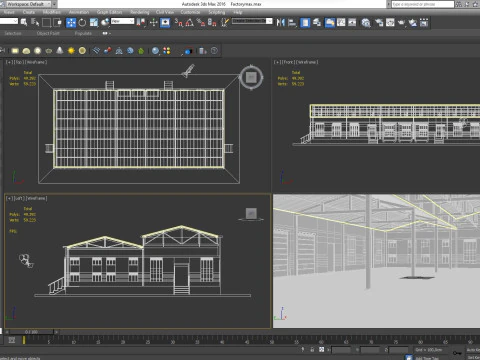
Task: Activate the Select and Scale tool
Action: 94,22
